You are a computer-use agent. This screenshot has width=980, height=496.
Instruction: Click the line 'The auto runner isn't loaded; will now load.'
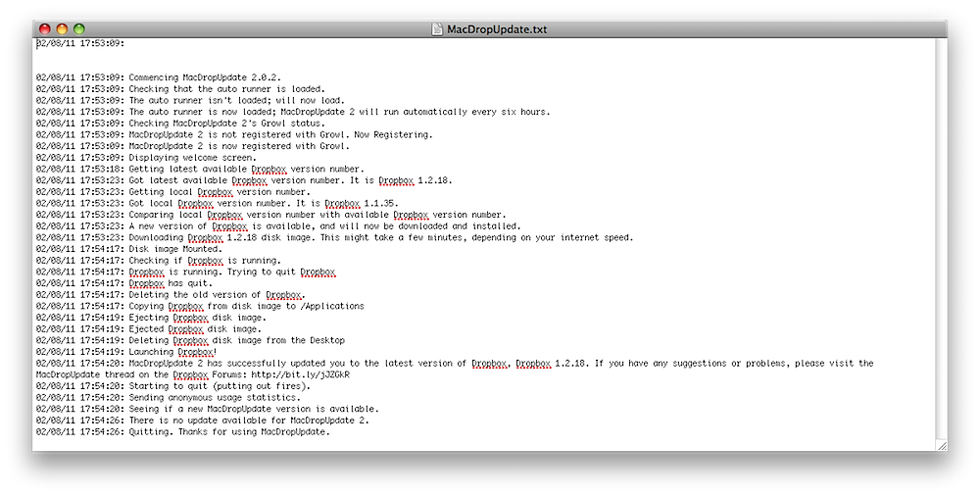pos(190,100)
